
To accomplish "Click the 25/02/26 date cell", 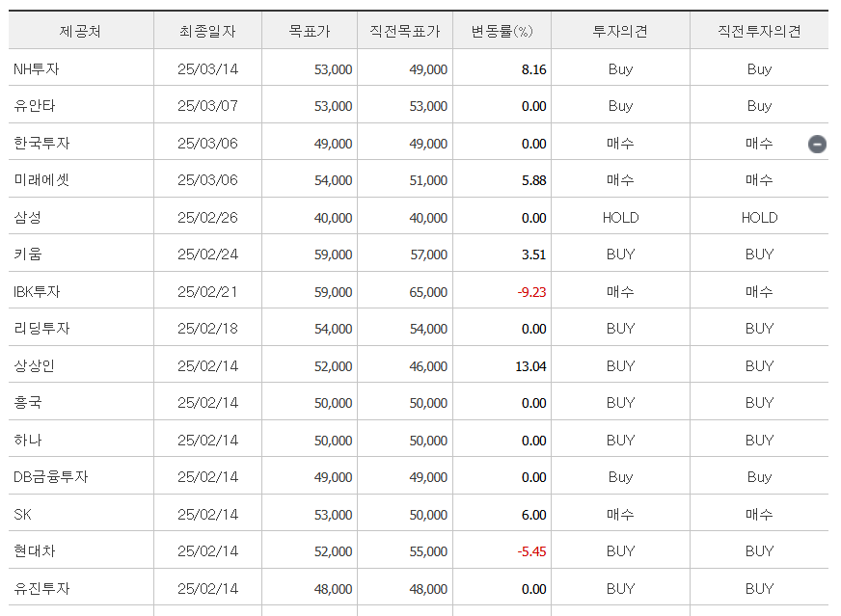I will (x=207, y=218).
